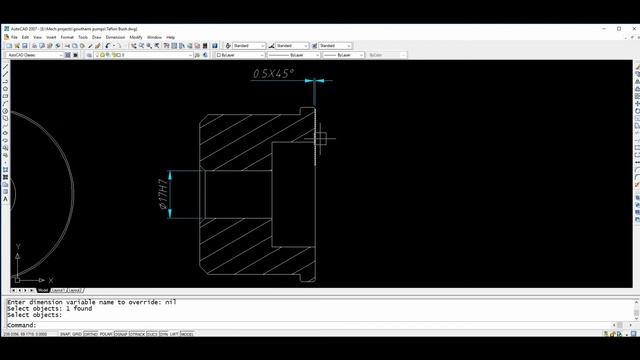Toggle POLAR tracking in status bar
Viewport: 640px width, 360px height.
coord(106,334)
